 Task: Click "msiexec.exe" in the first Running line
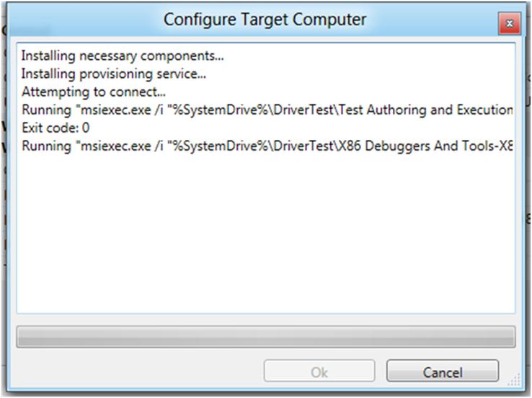tap(107, 110)
